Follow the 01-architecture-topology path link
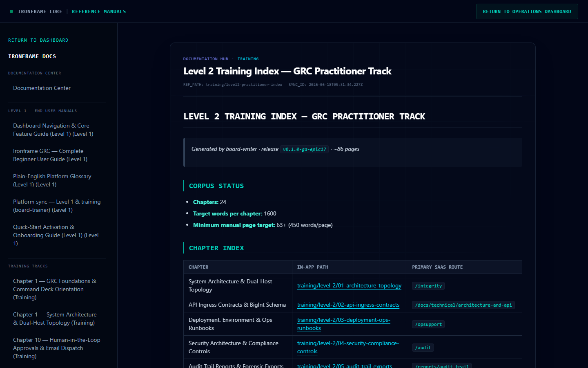The width and height of the screenshot is (588, 368). [349, 285]
